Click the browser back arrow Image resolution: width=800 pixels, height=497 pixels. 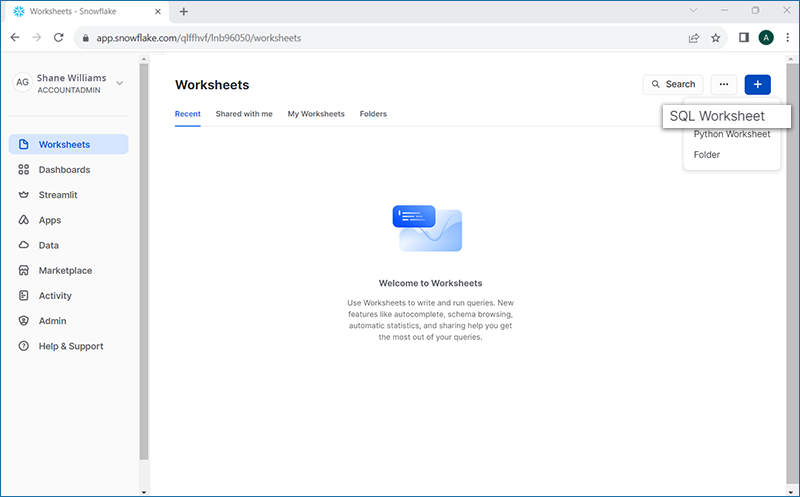pos(15,38)
